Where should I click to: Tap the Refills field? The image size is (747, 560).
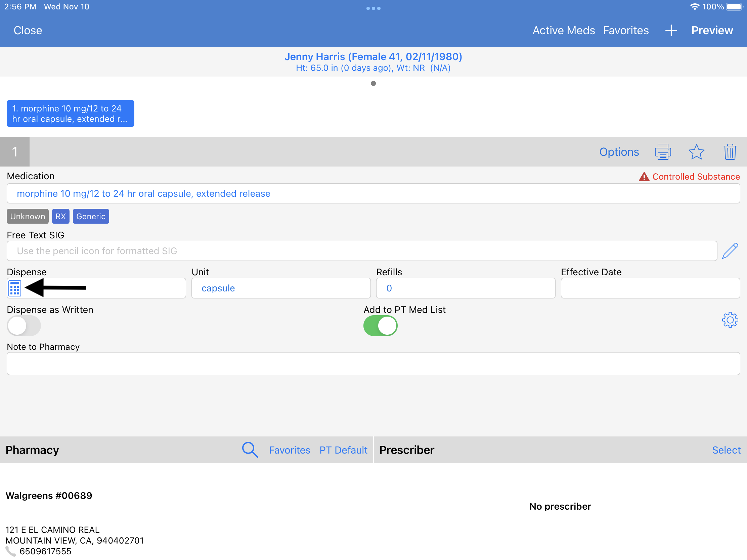(465, 288)
